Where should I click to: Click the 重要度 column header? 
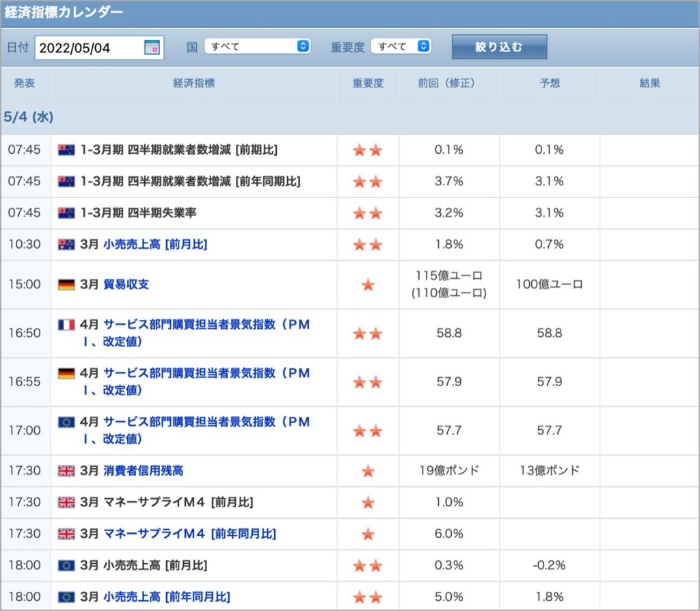tap(368, 83)
